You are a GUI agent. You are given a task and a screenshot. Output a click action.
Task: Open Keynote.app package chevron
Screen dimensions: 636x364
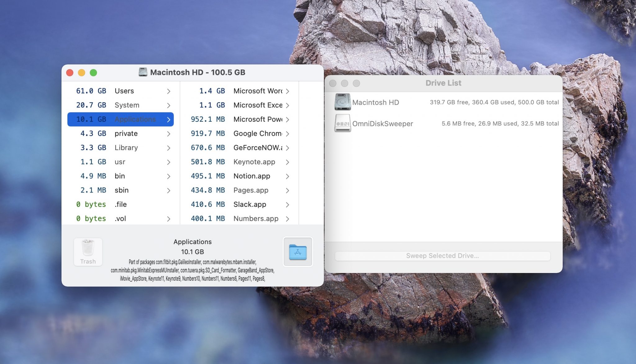pos(288,162)
